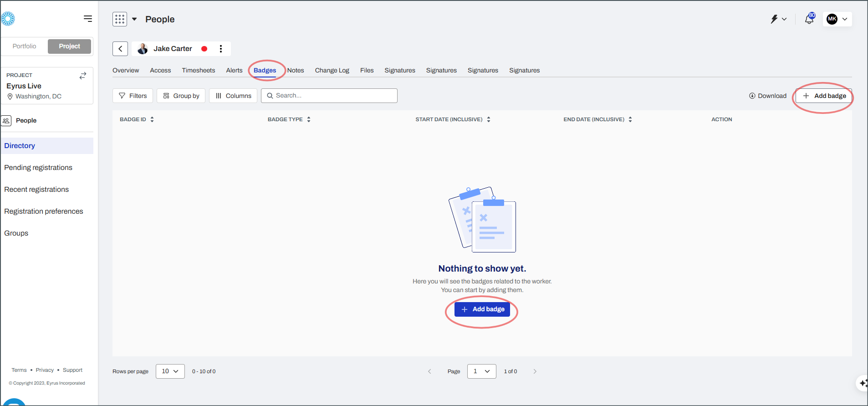
Task: Click the AI sparkle assistant icon
Action: tap(863, 383)
